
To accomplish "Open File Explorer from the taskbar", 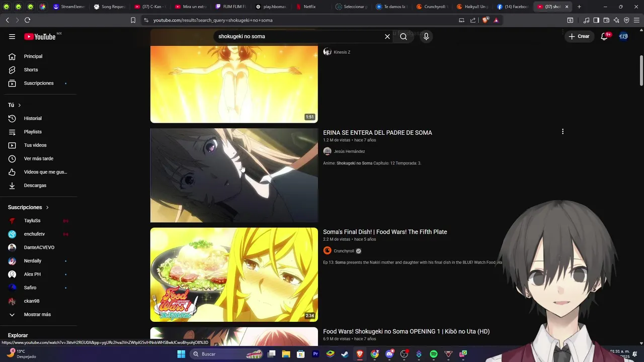I will (286, 354).
